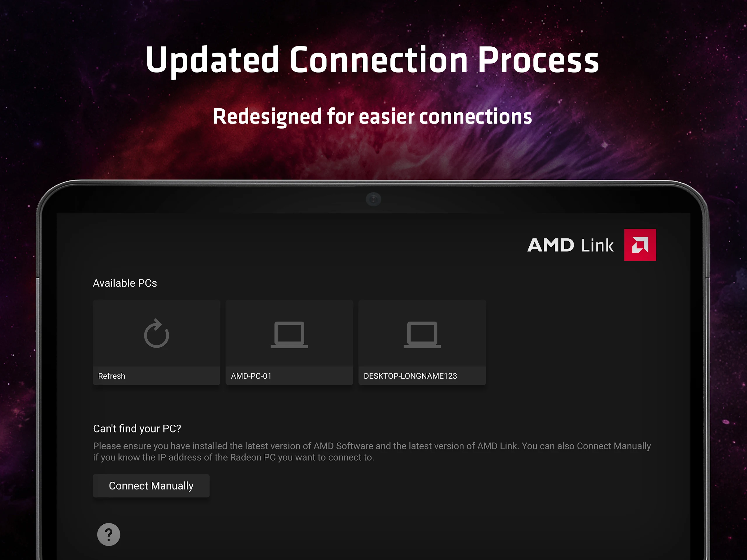Click "Connect Manually" phrase inside the help paragraph
747x560 pixels.
pos(614,446)
